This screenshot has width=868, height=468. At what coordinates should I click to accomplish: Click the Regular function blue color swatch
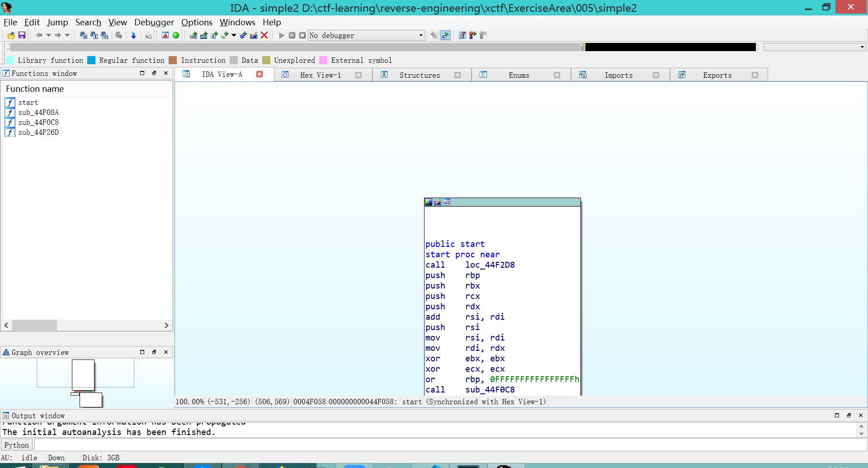tap(92, 60)
